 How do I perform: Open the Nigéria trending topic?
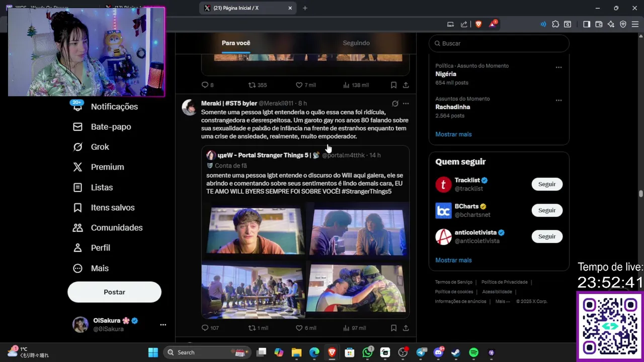click(446, 74)
